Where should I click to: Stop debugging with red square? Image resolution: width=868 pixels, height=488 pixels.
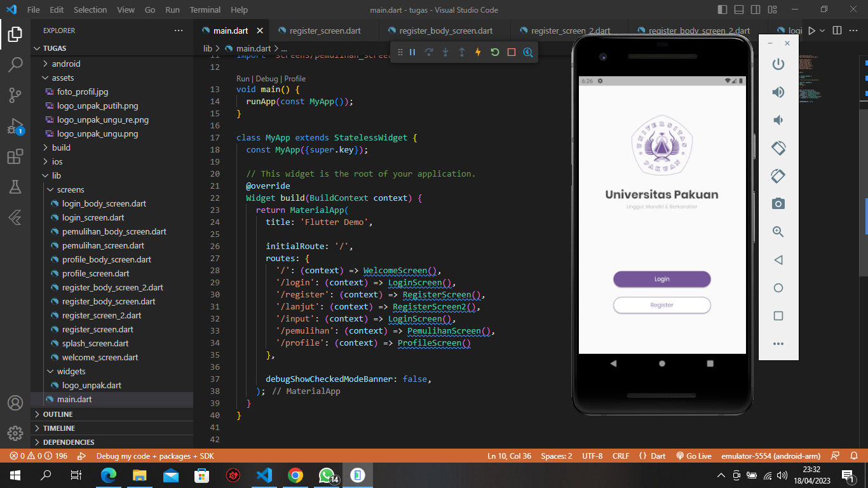512,52
